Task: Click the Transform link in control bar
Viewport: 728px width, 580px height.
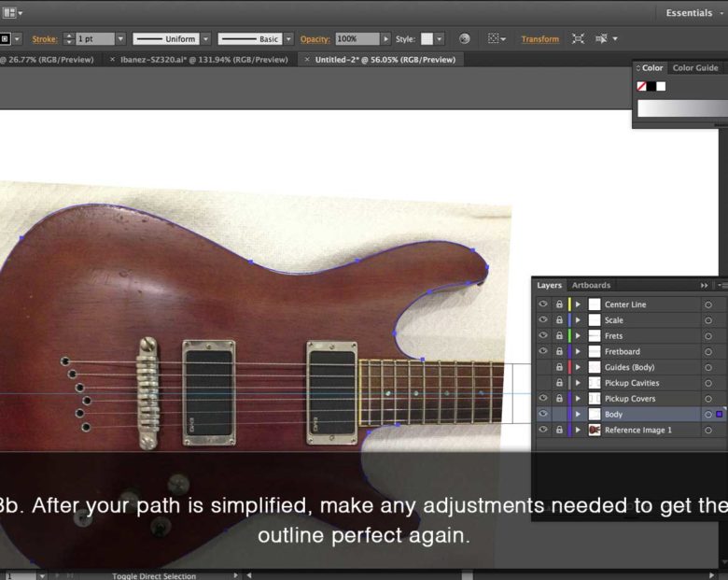Action: click(539, 39)
